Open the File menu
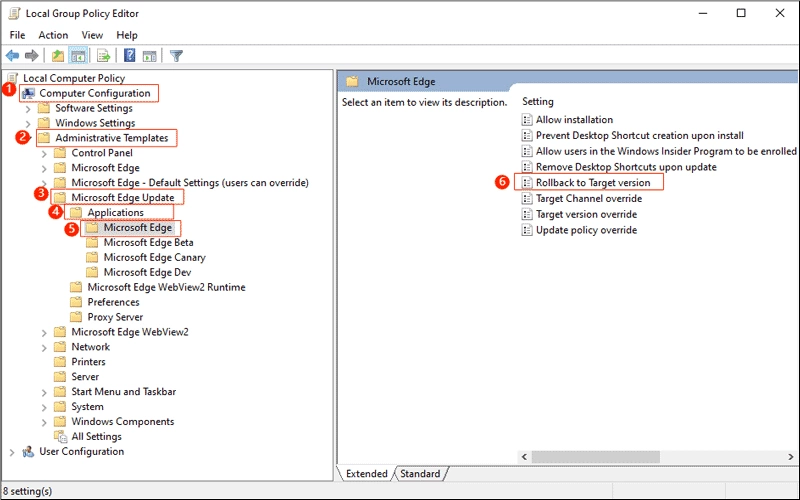This screenshot has width=800, height=500. (x=17, y=35)
